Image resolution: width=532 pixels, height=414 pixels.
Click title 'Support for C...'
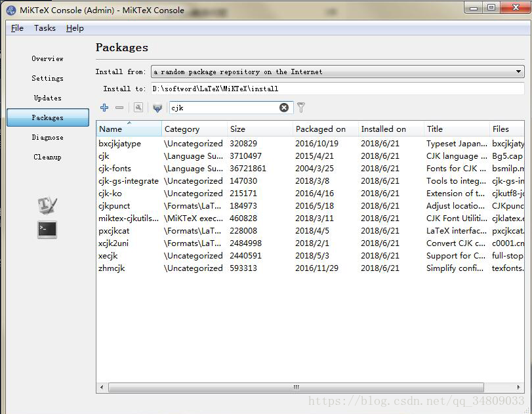click(456, 256)
